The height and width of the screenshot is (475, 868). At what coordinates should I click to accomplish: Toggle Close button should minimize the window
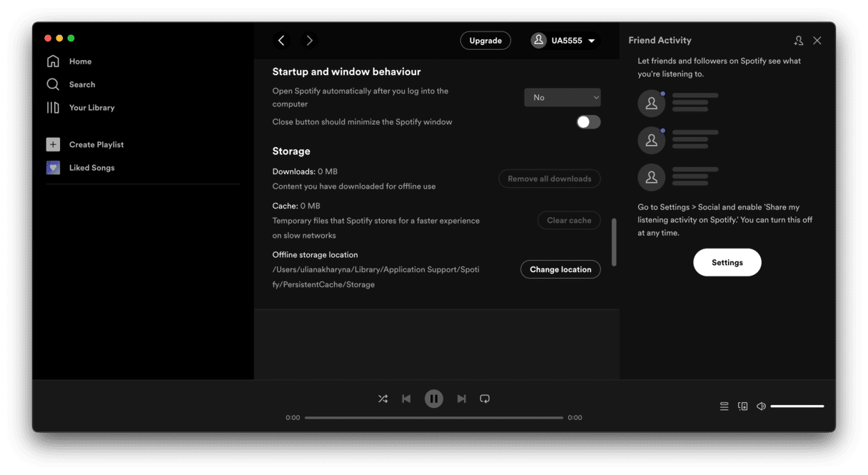point(589,122)
